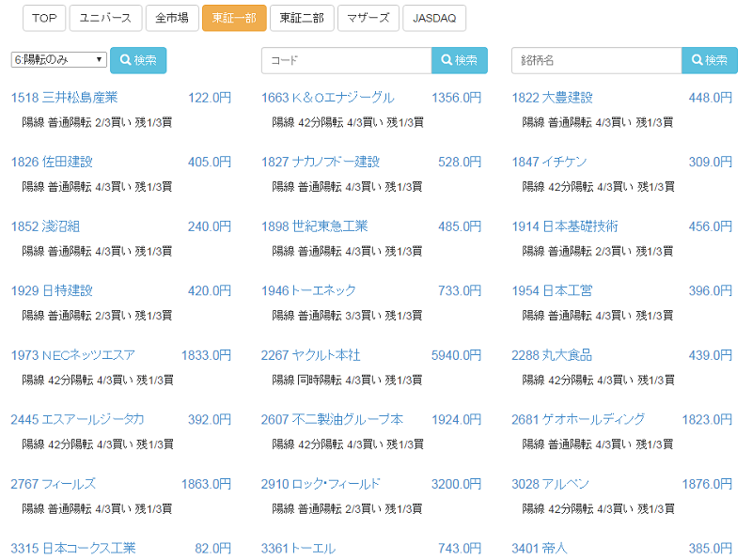View details for 1822 大豊建設

pos(552,98)
